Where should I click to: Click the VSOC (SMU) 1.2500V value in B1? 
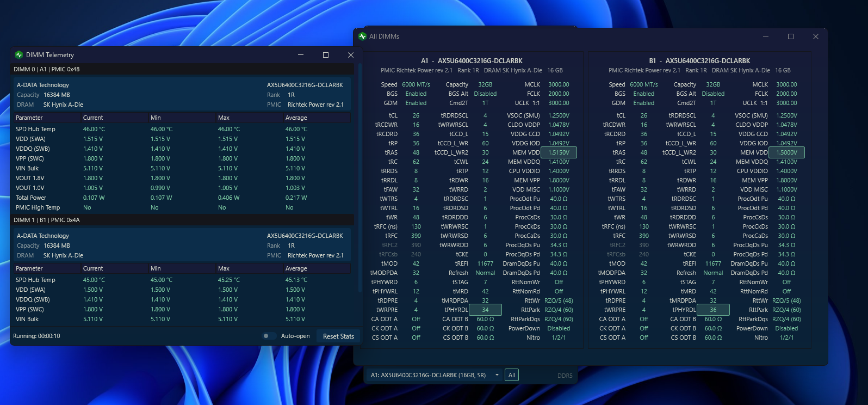pyautogui.click(x=786, y=115)
